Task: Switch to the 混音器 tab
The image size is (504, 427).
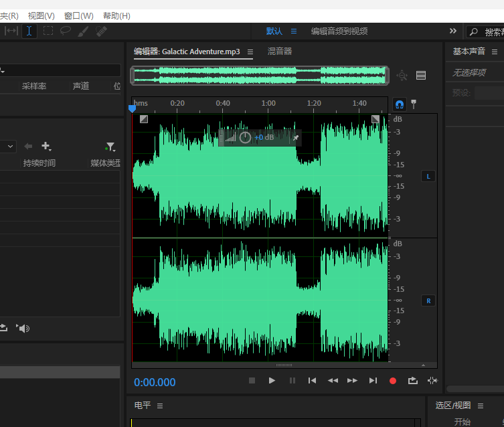Action: click(280, 52)
